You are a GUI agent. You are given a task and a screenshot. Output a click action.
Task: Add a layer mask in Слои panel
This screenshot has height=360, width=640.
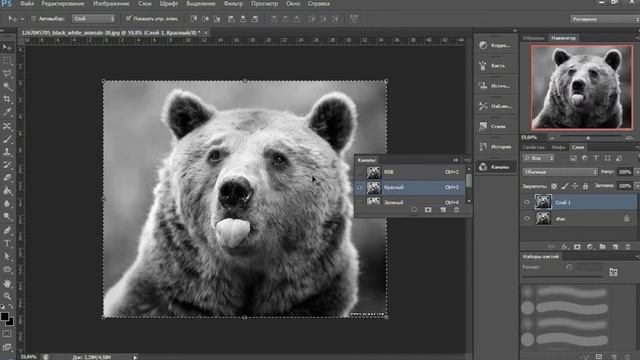[577, 247]
